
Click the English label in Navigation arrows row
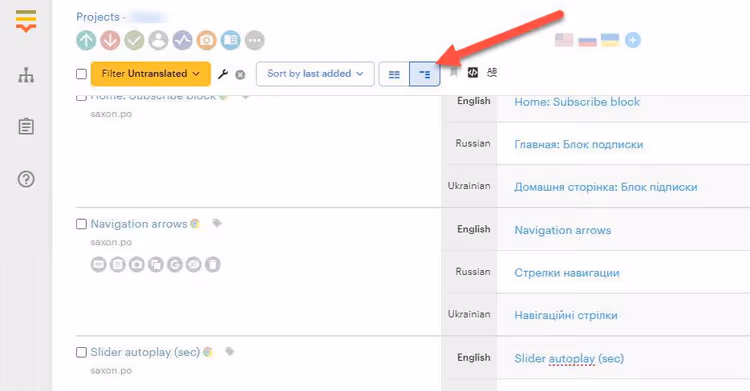tap(474, 229)
